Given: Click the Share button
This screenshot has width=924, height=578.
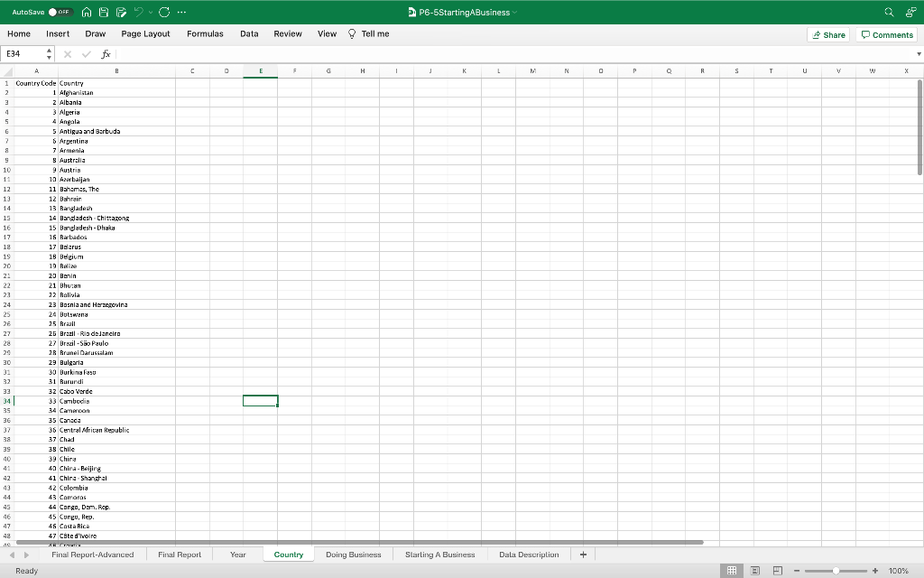Looking at the screenshot, I should tap(827, 33).
